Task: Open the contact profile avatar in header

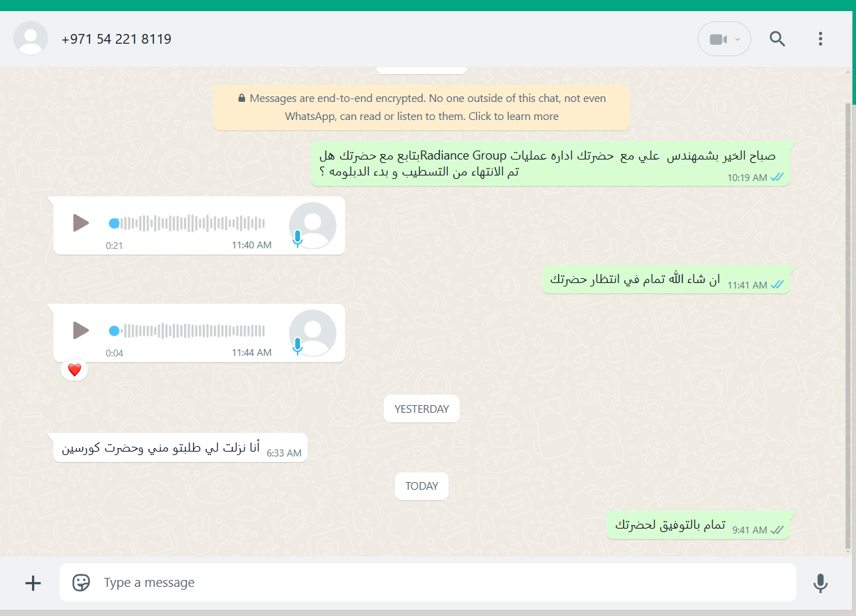Action: tap(31, 38)
